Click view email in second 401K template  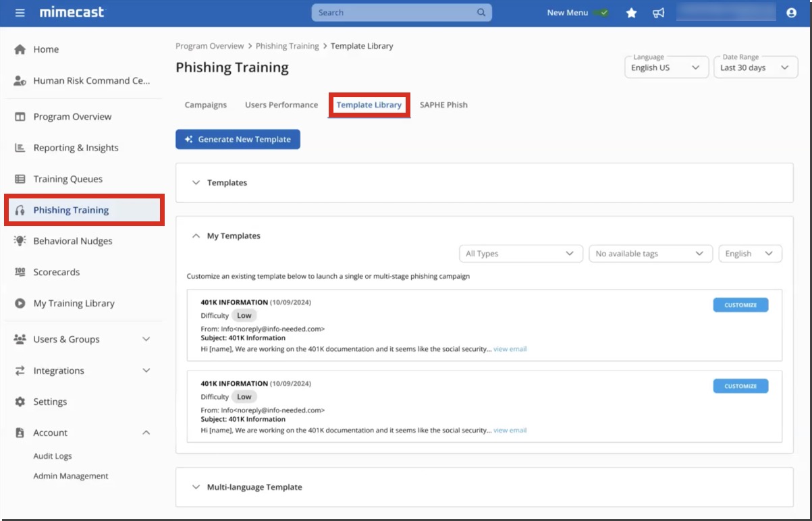tap(510, 430)
